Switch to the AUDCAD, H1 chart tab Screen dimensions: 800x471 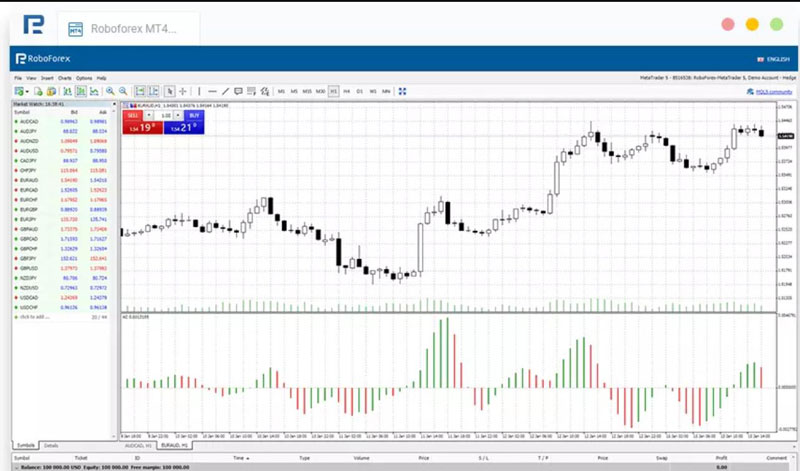(140, 445)
